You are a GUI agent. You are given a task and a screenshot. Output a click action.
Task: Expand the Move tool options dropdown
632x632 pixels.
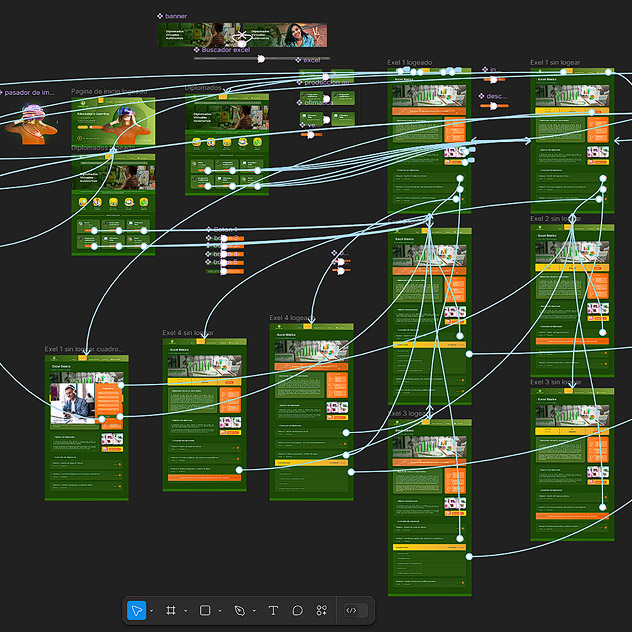[x=152, y=611]
